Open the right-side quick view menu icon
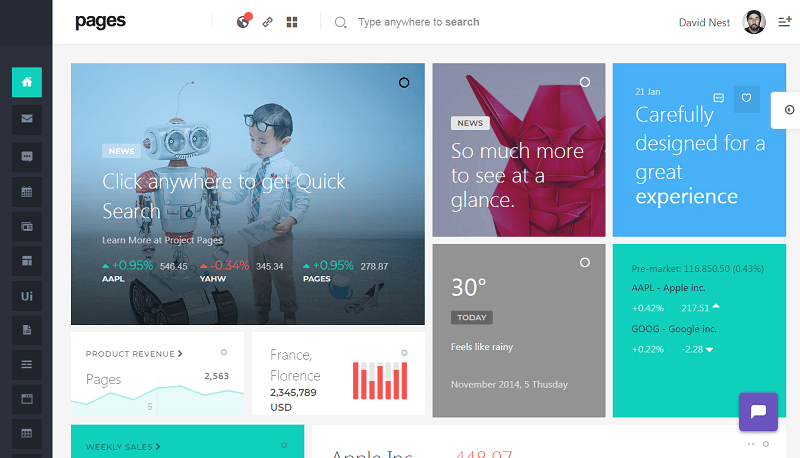 tap(785, 22)
